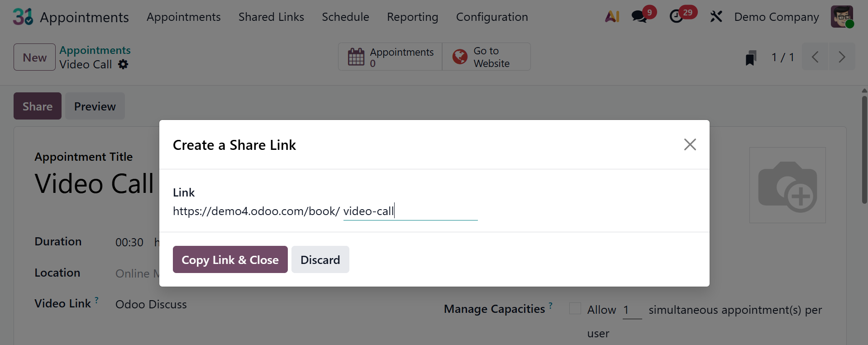
Task: Open the AI assistant
Action: (x=611, y=16)
